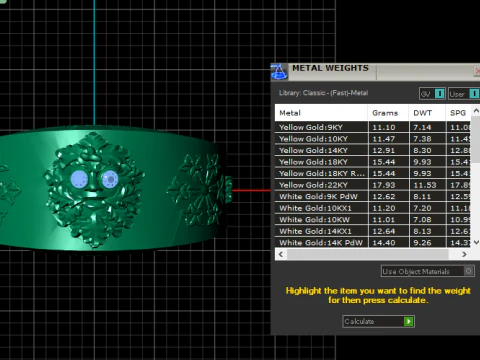This screenshot has height=360, width=480.
Task: Select the White Gold:9K PdW row
Action: [373, 197]
